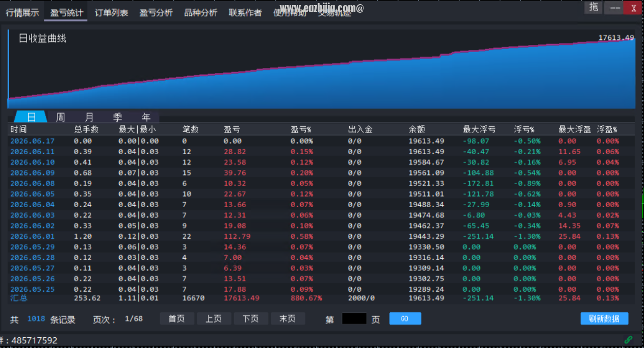Click the 日收益曲线 chart title
This screenshot has height=348, width=644.
click(x=42, y=38)
